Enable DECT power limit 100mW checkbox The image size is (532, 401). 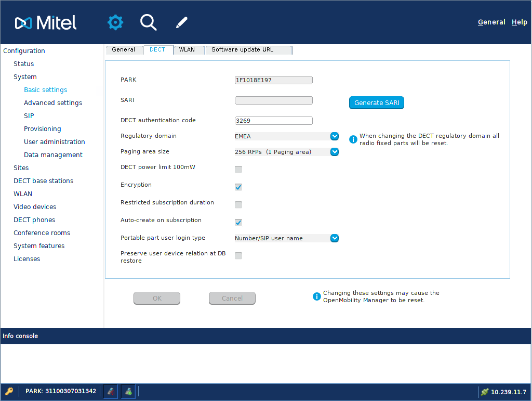(238, 170)
